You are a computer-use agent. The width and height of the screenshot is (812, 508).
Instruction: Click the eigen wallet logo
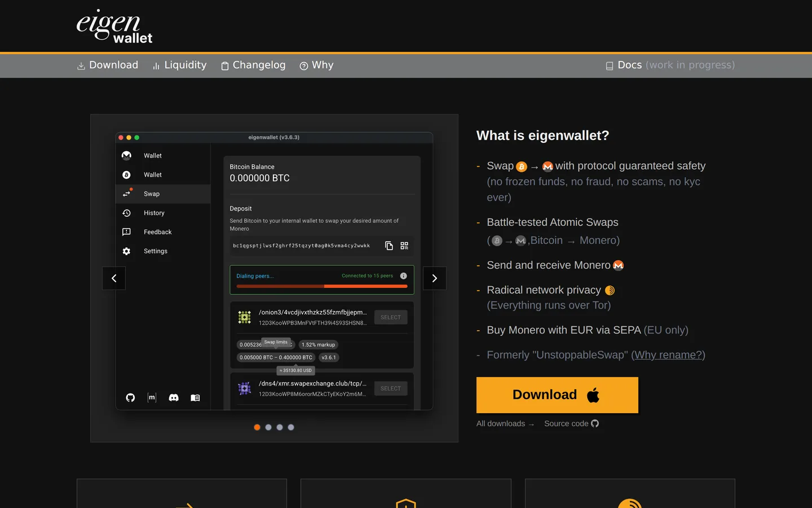click(x=114, y=26)
